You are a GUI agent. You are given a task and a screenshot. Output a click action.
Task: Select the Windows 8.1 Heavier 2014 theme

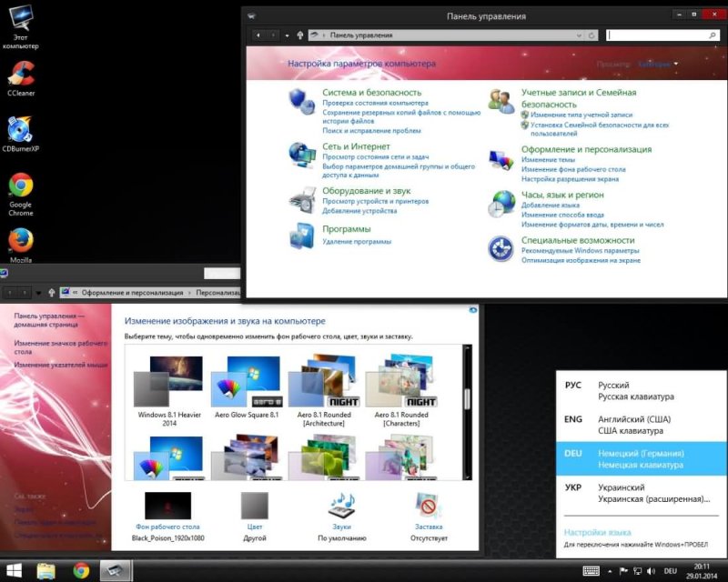click(x=169, y=391)
